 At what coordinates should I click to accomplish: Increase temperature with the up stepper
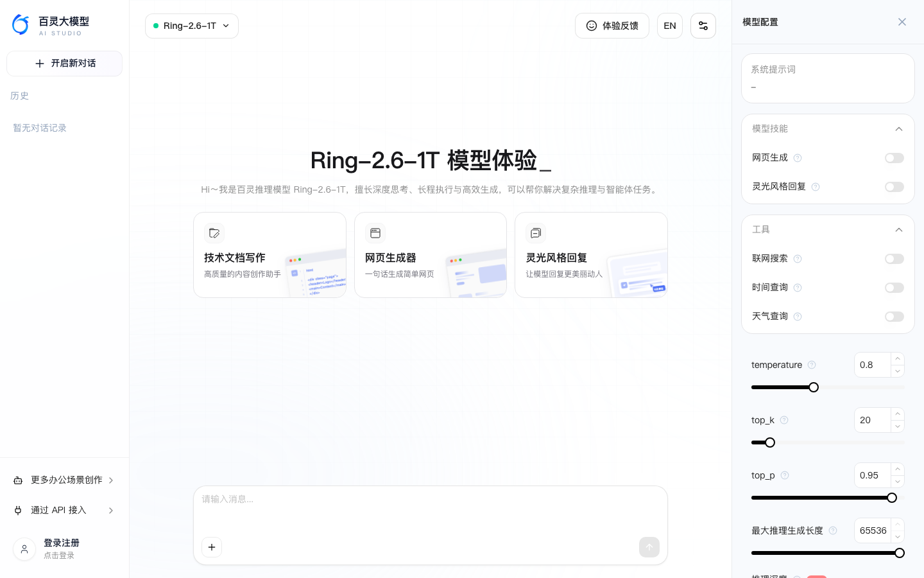[898, 359]
